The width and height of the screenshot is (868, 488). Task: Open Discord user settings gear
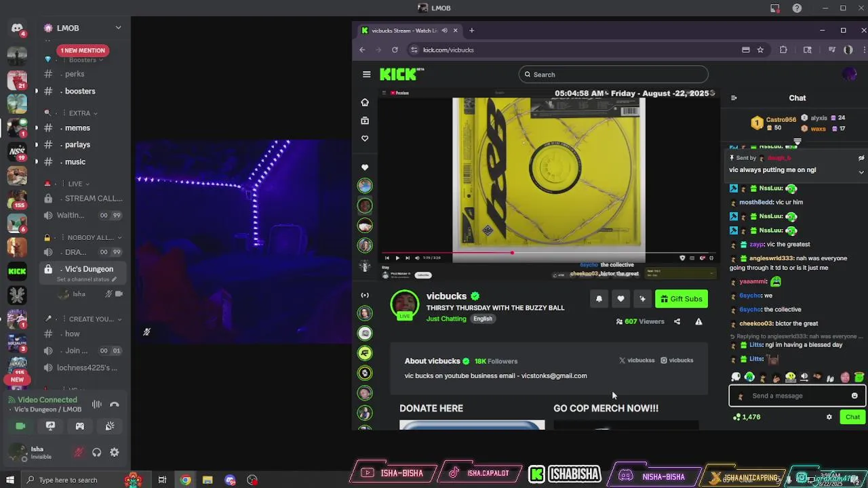coord(115,452)
